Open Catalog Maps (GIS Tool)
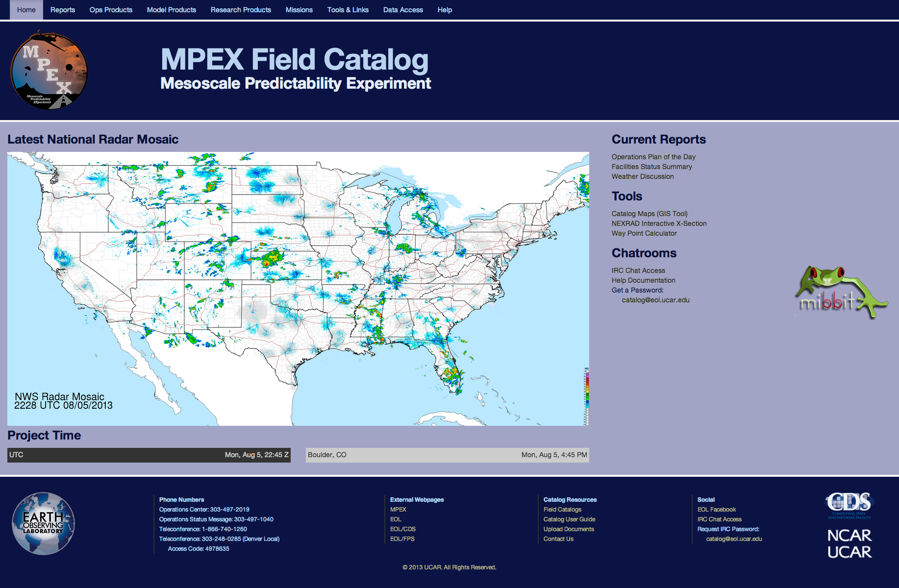The image size is (899, 588). point(649,214)
